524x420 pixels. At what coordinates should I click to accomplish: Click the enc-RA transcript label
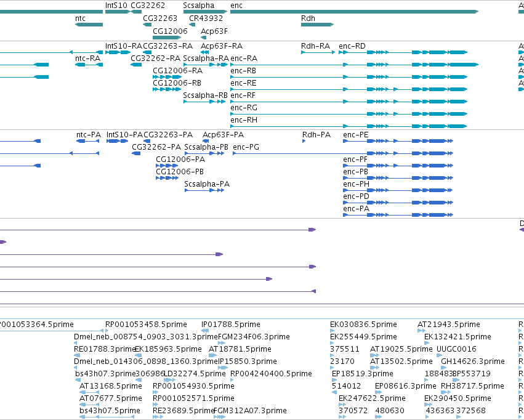(x=244, y=59)
